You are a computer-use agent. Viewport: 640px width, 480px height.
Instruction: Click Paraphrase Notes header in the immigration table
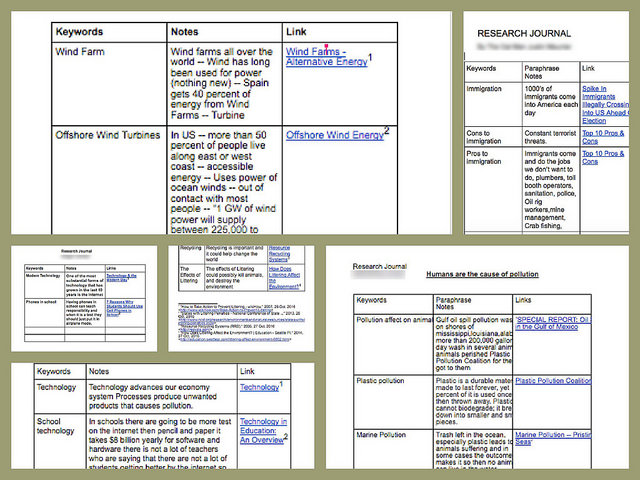(x=551, y=72)
